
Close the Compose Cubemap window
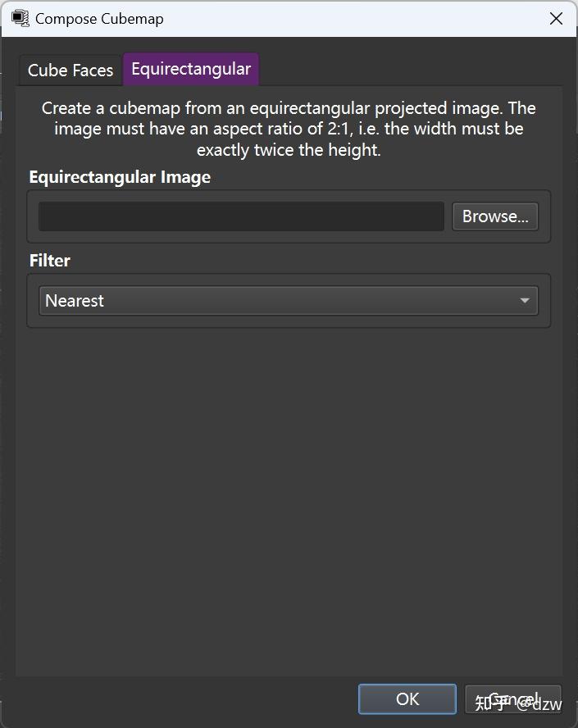(556, 18)
